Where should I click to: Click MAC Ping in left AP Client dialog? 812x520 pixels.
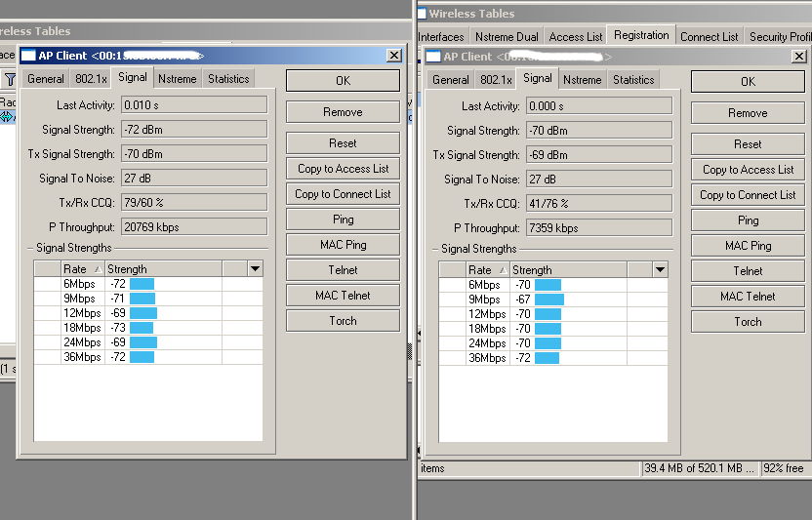[343, 245]
